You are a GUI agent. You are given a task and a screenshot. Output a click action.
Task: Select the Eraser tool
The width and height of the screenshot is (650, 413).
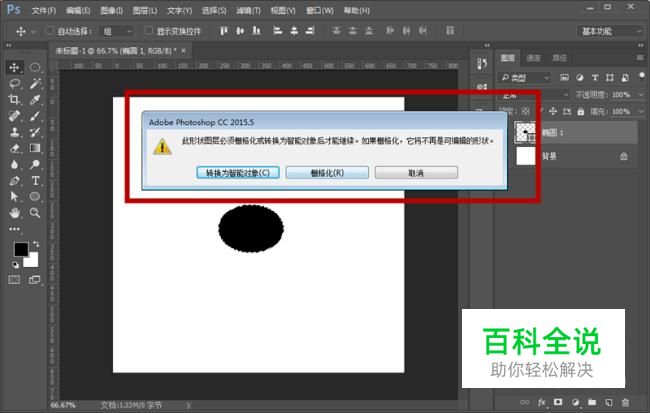tap(15, 148)
